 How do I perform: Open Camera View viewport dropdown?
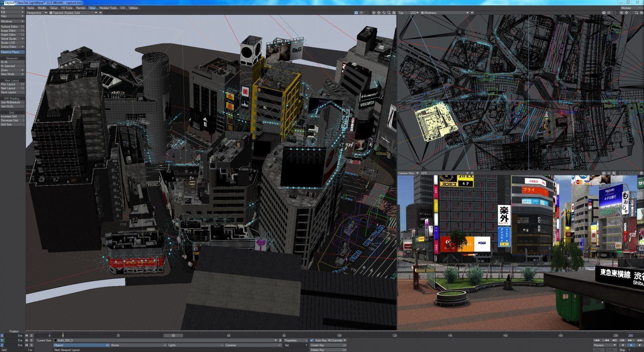409,173
